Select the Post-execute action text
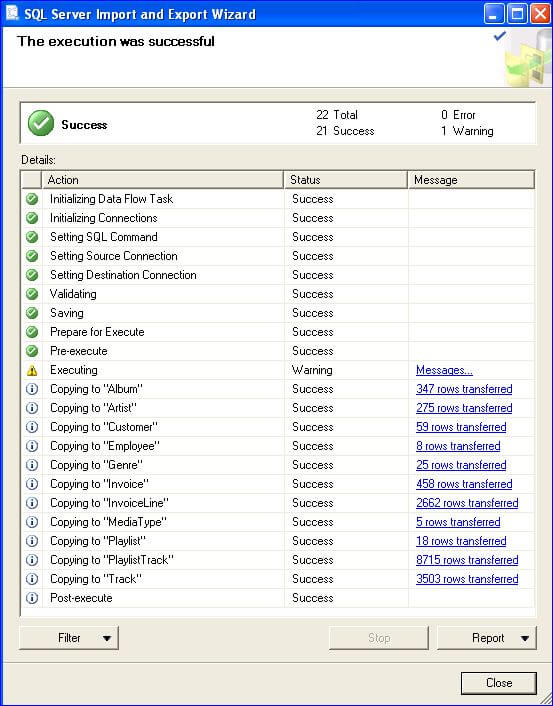 coord(81,598)
